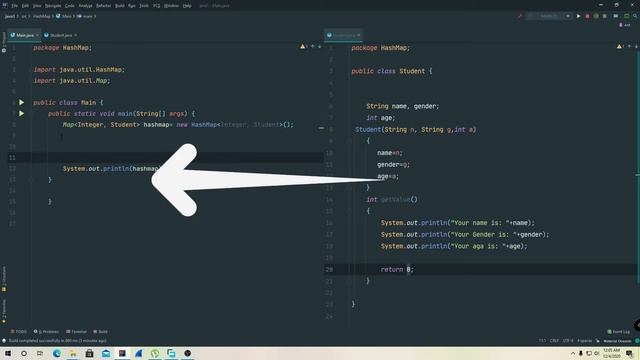The height and width of the screenshot is (360, 640).
Task: Close the Student.java tab in left editor
Action: coord(76,36)
